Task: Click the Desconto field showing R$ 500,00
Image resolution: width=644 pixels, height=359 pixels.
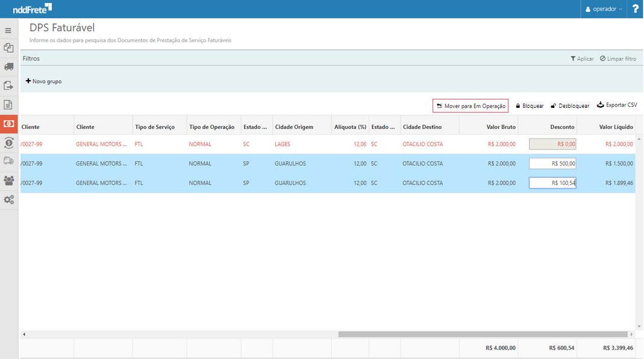Action: (x=552, y=163)
